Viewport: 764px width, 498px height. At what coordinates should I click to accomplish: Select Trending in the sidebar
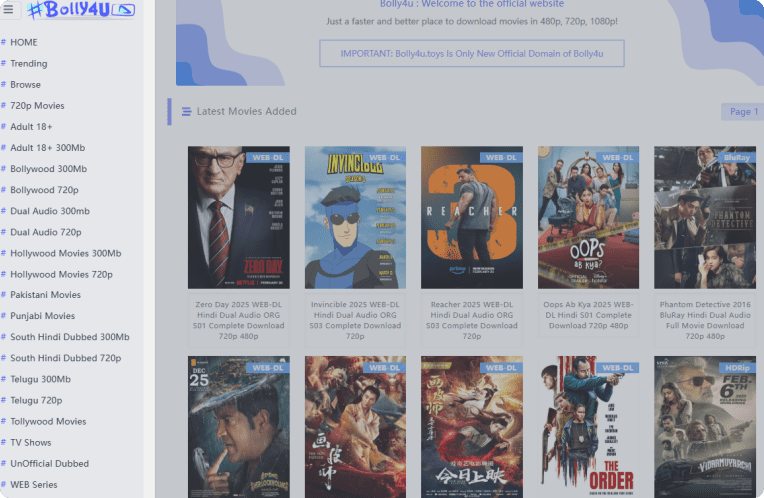29,63
